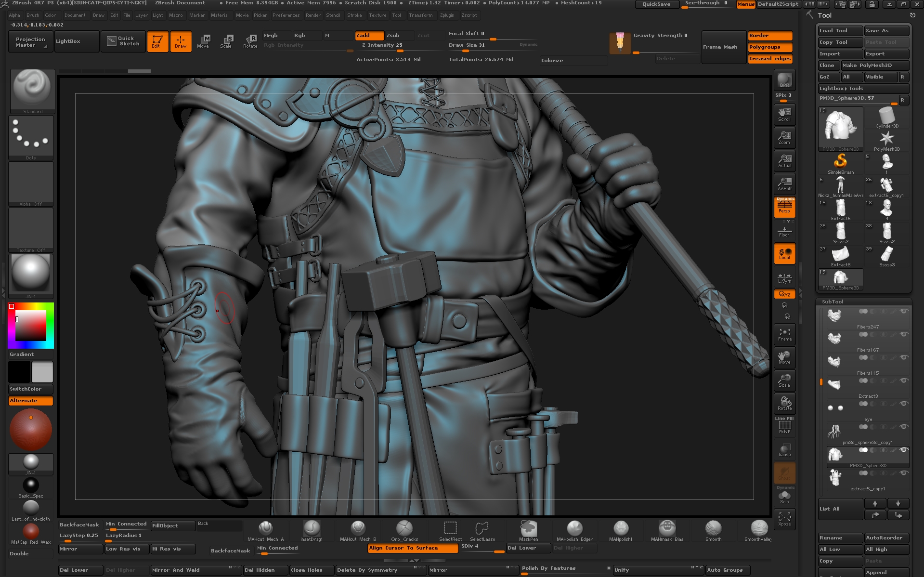Image resolution: width=924 pixels, height=577 pixels.
Task: Open Alpha Off selector
Action: click(31, 184)
